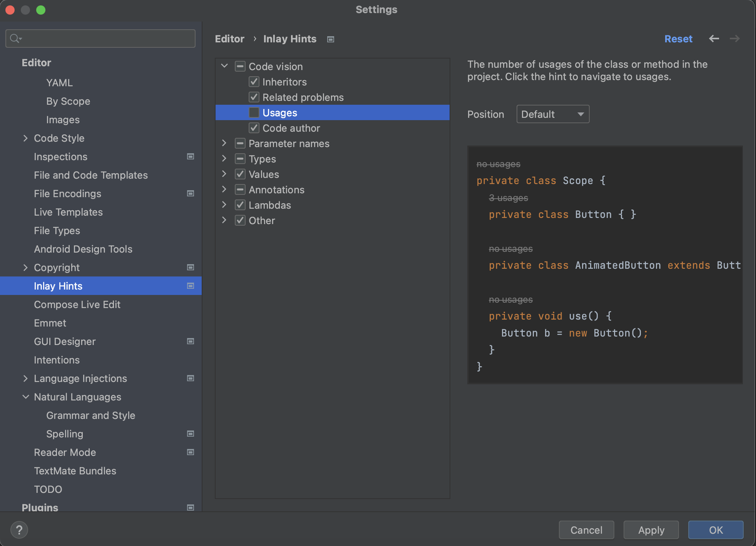Toggle the Code author checkbox
The image size is (756, 546).
254,128
